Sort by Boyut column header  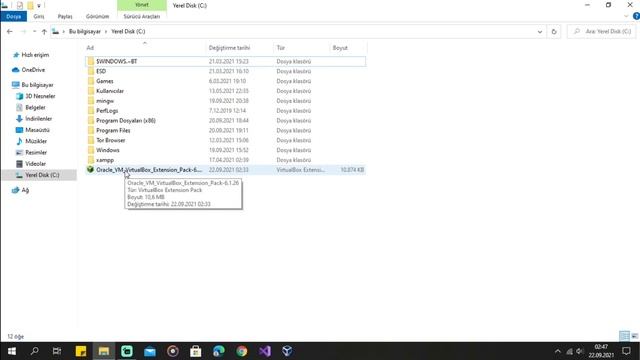click(x=340, y=48)
